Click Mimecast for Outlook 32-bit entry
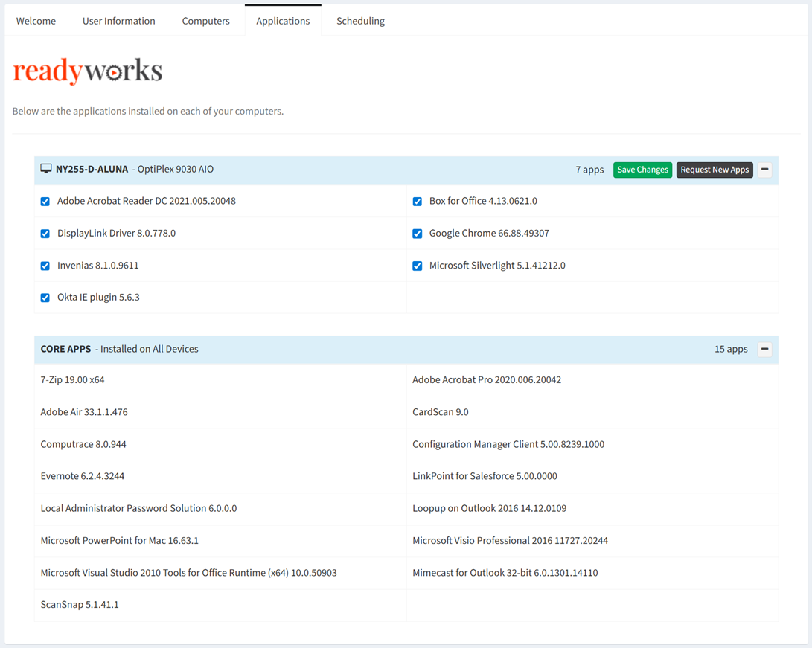812x648 pixels. 505,572
